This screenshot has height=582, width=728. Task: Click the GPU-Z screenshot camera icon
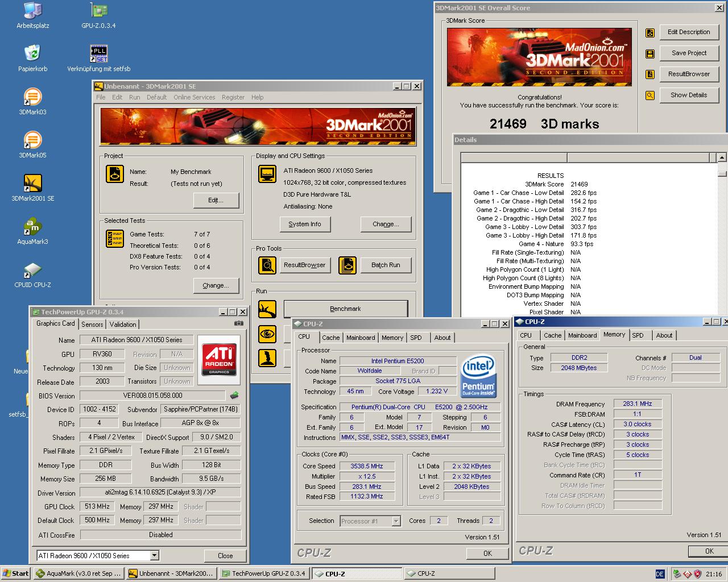tap(239, 323)
